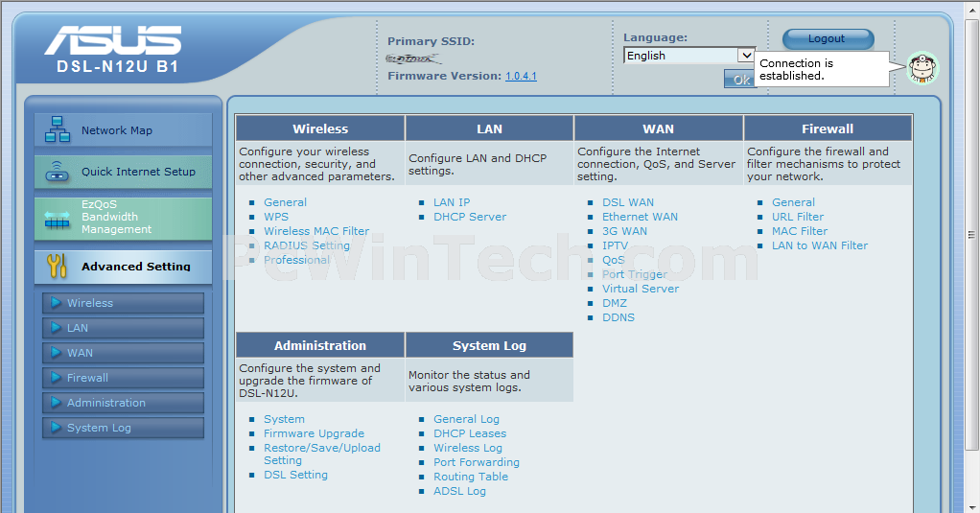Open EzQoS Bandwidth Management
Screen dimensions: 980x513
[x=123, y=219]
